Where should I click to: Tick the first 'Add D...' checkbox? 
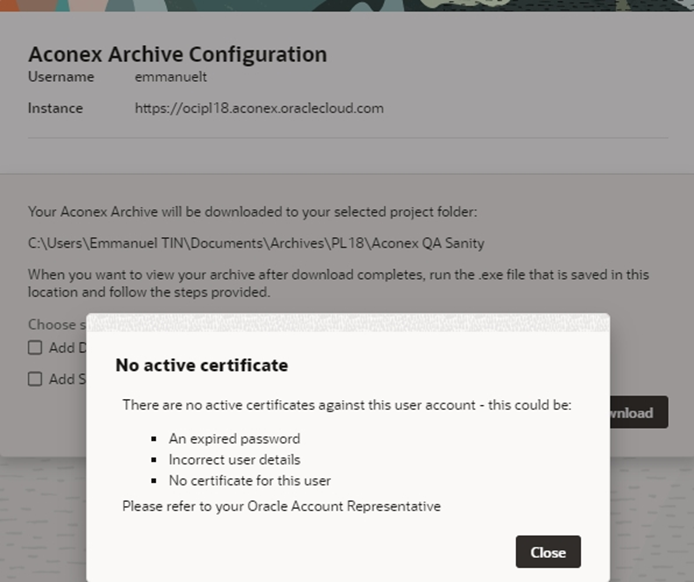pos(35,347)
